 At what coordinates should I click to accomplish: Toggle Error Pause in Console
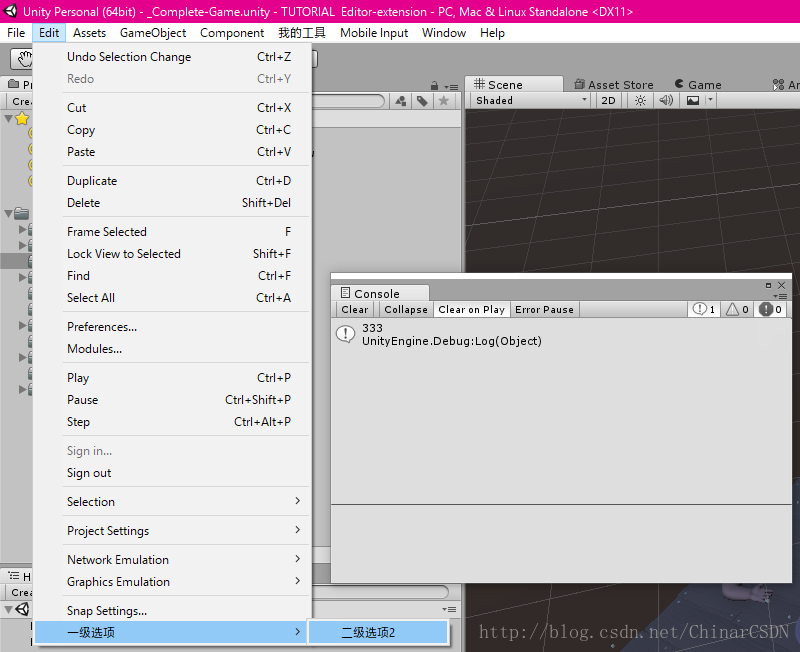pos(544,310)
